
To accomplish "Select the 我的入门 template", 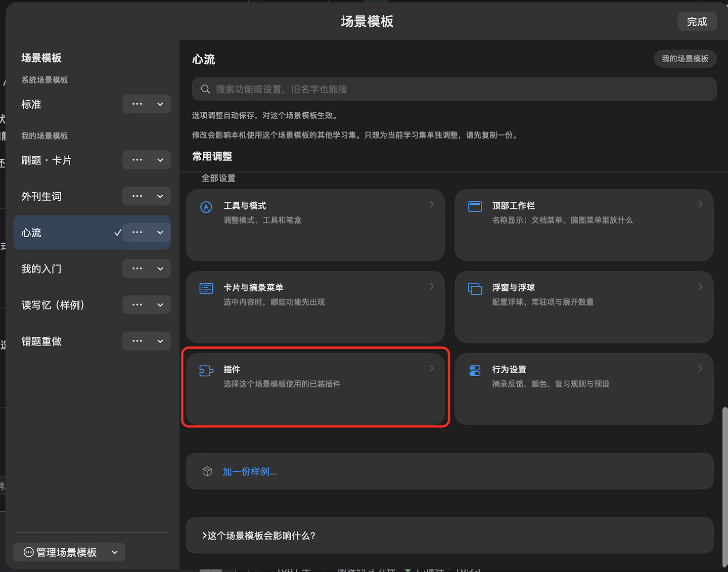I will click(x=41, y=269).
